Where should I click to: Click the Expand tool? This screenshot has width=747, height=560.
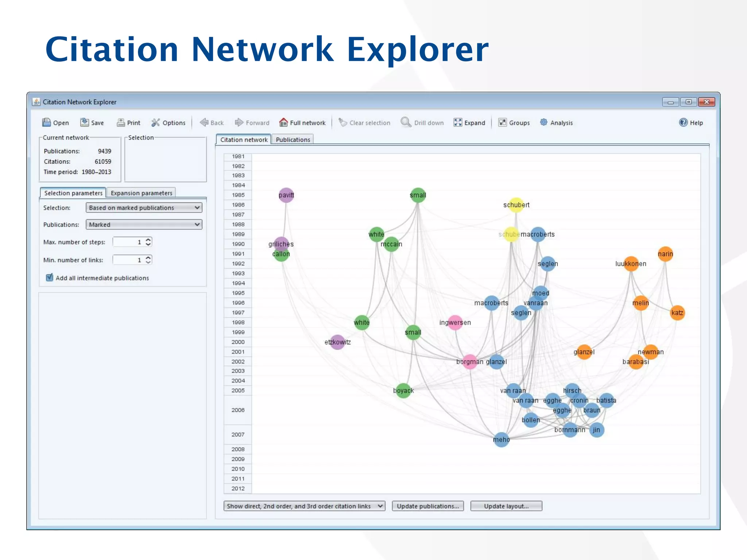coord(469,122)
